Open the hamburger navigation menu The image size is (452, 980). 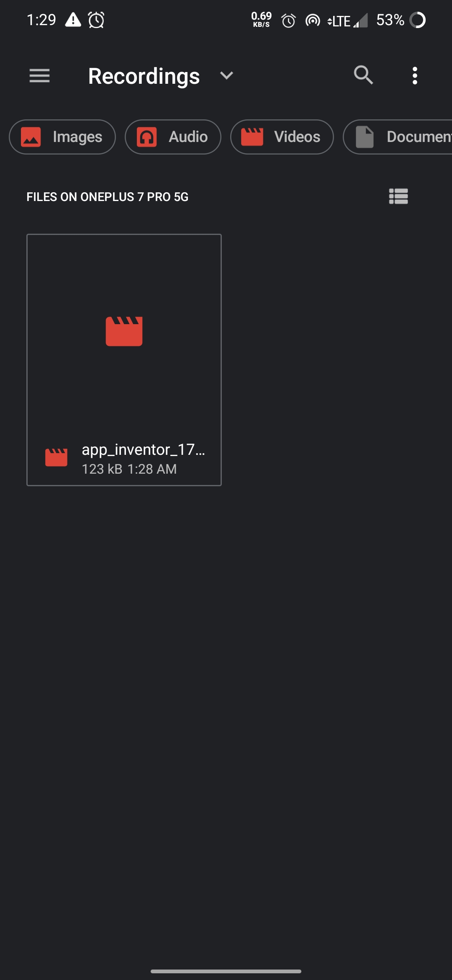coord(39,76)
